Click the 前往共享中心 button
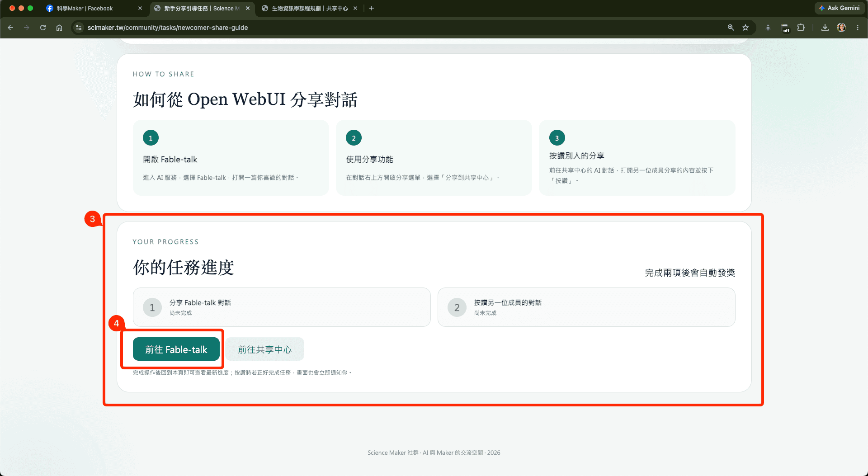 point(265,349)
